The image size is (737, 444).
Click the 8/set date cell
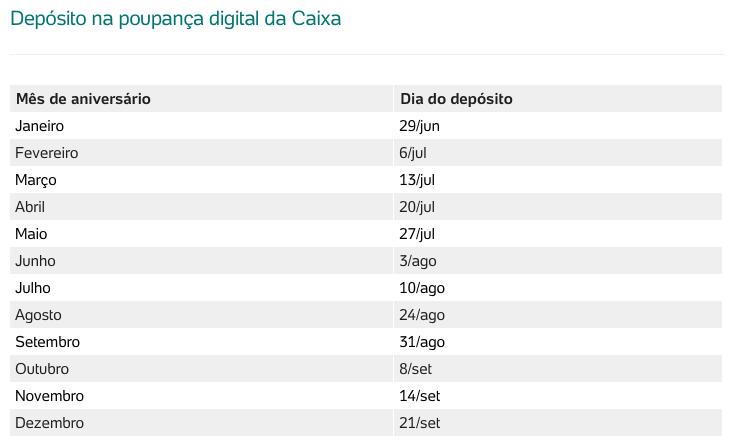[558, 369]
